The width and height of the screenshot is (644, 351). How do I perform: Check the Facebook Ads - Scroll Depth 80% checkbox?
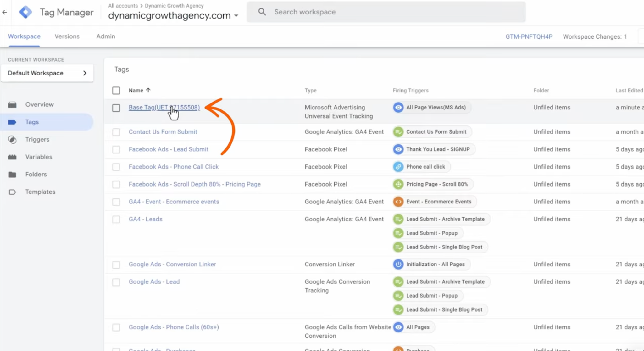coord(116,184)
